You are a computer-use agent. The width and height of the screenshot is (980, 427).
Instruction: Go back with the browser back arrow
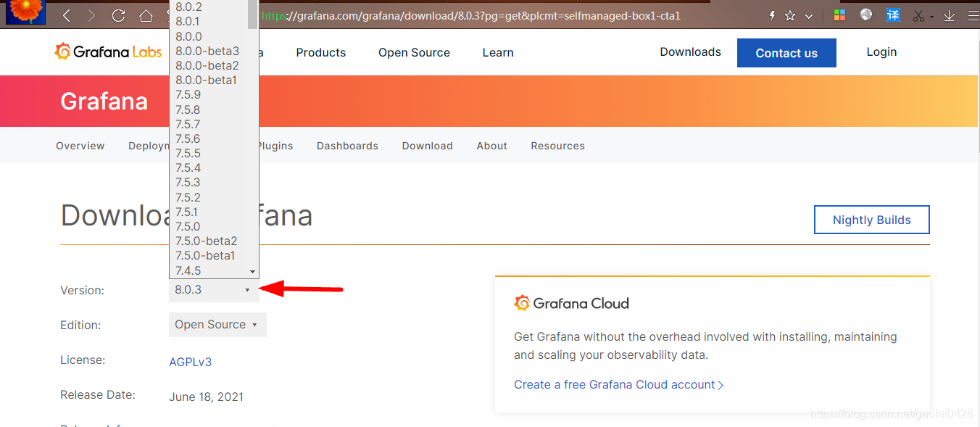(67, 15)
